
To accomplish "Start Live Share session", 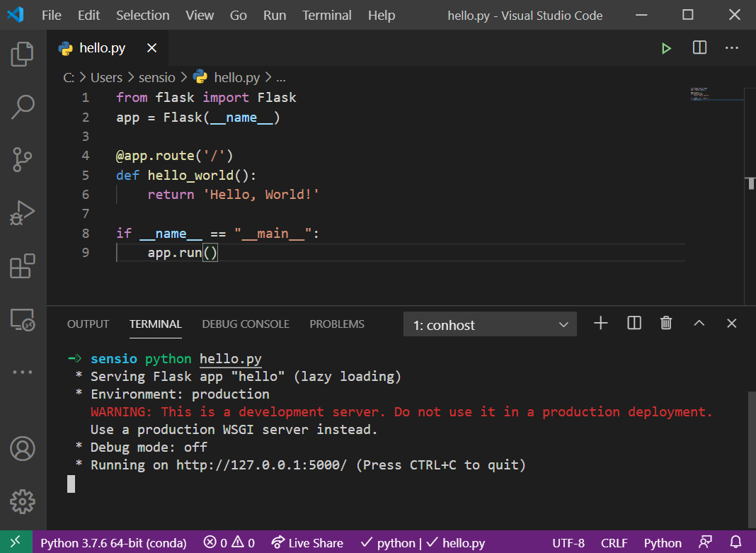I will [x=307, y=543].
